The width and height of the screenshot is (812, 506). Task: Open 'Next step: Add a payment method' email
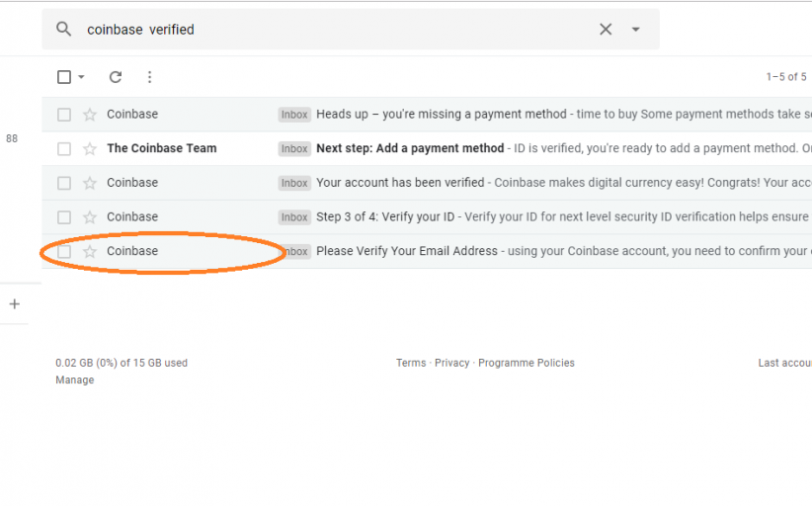tap(410, 148)
